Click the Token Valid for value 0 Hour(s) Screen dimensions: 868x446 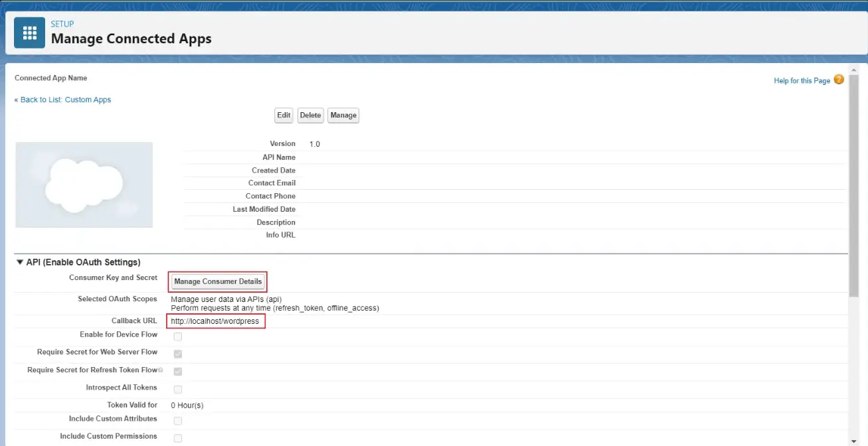[187, 405]
